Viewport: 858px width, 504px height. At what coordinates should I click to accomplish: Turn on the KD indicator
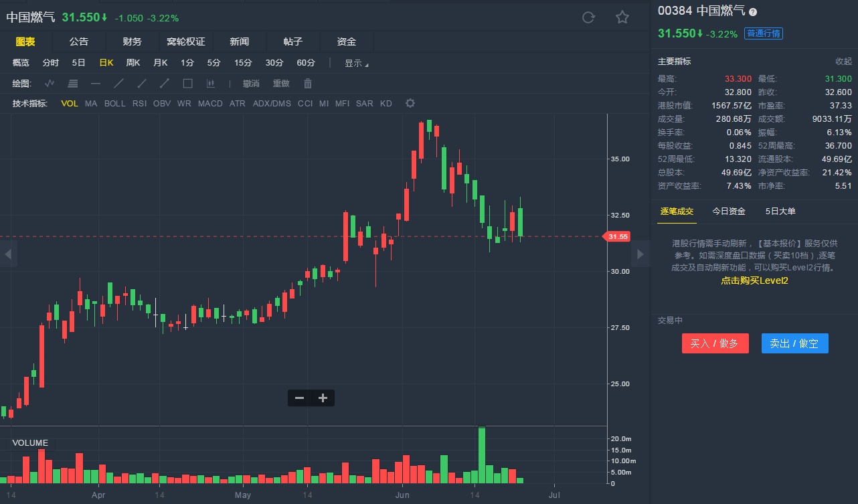pyautogui.click(x=386, y=104)
